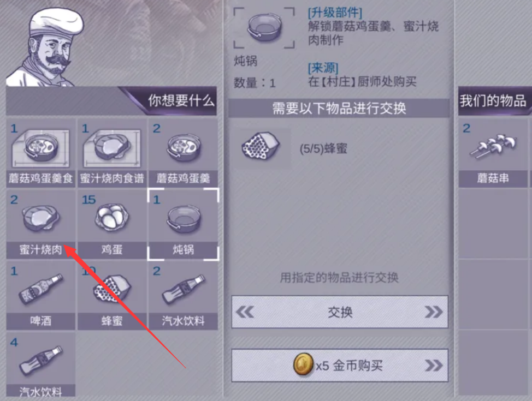This screenshot has height=401, width=532.
Task: Click the x5 金币购买 gold purchase button
Action: coord(340,366)
